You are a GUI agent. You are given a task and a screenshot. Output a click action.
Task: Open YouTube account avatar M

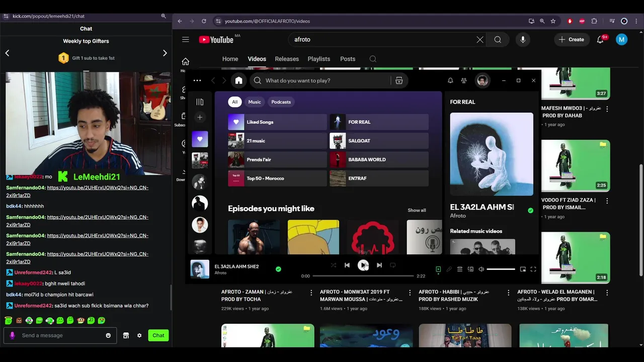[x=622, y=40]
